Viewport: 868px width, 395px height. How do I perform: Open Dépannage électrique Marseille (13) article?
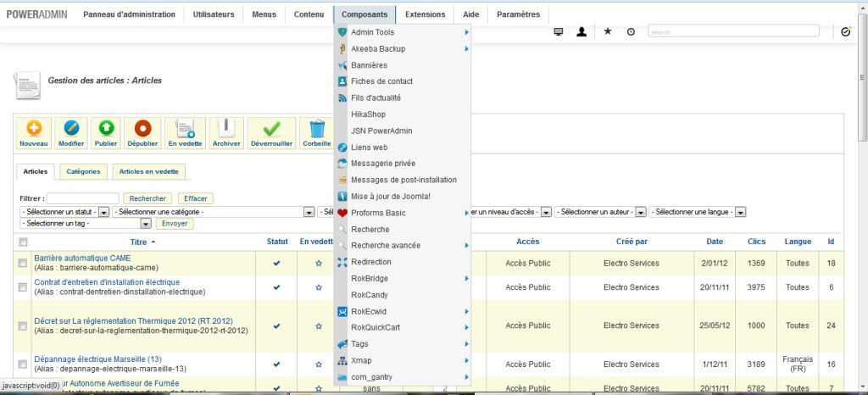pyautogui.click(x=98, y=359)
